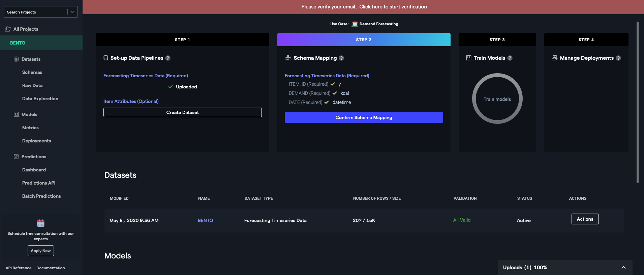
Task: Click the MODIFIED column header
Action: pos(119,198)
